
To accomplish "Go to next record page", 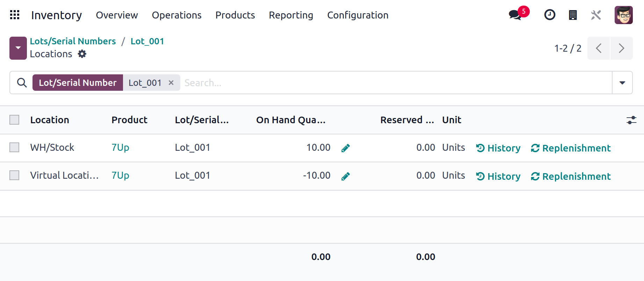I will [621, 48].
